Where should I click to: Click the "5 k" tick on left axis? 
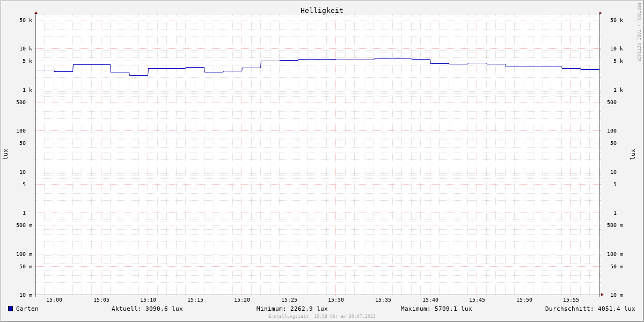[27, 61]
